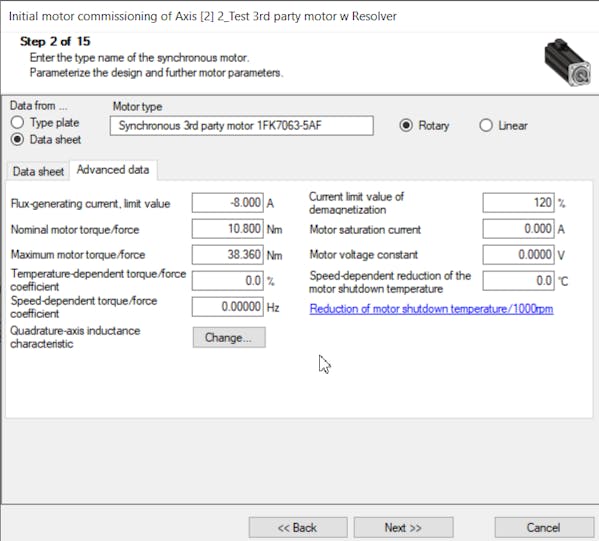Viewport: 599px width, 541px height.
Task: Click the Flux-generating current limit value field
Action: coord(228,202)
